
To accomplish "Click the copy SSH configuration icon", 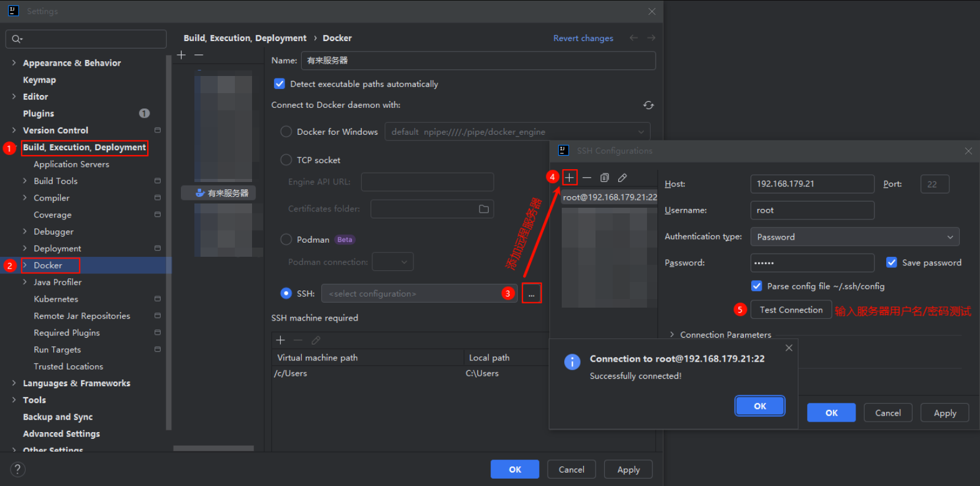I will coord(605,178).
